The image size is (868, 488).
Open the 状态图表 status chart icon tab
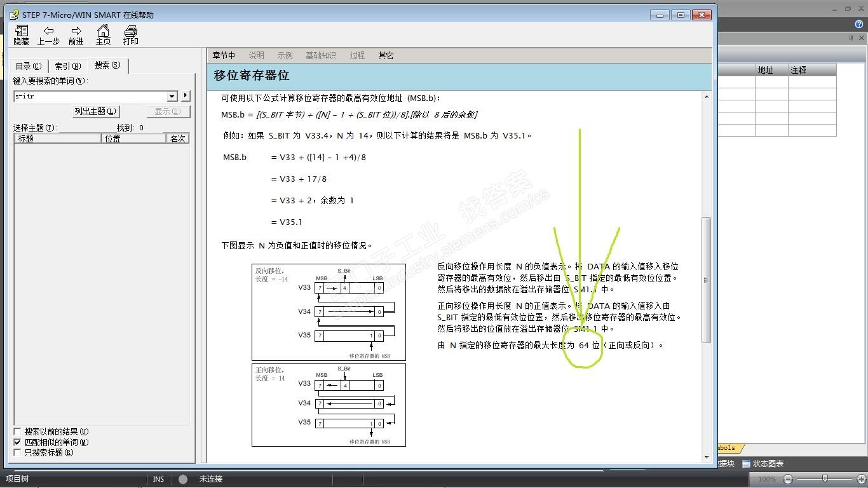click(x=763, y=464)
